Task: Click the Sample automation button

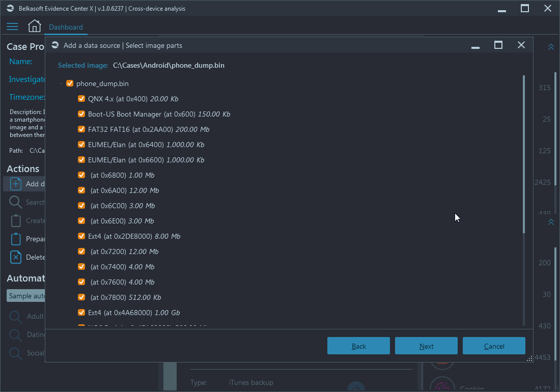Action: tap(26, 296)
